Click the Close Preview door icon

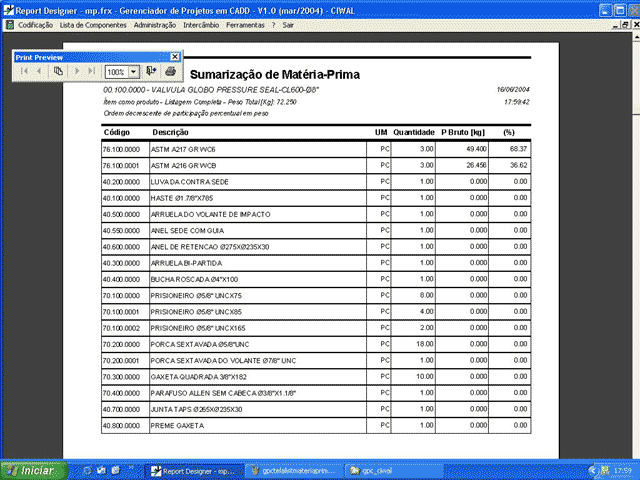coord(151,72)
